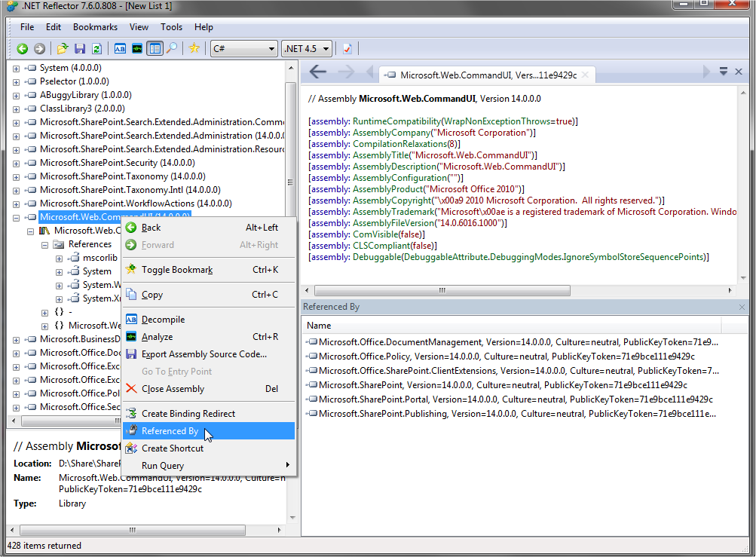The image size is (756, 557).
Task: Expand the Microsoft.SharePoint.Security node
Action: point(16,164)
